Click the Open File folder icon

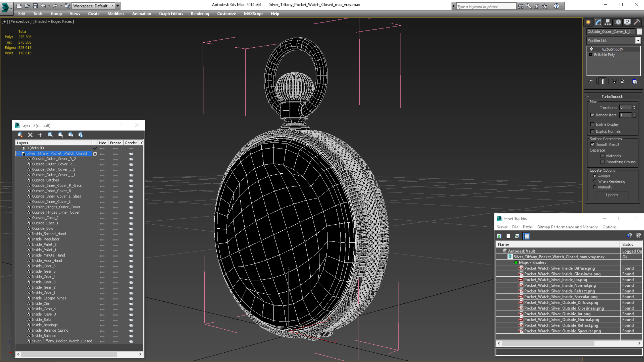[x=27, y=6]
